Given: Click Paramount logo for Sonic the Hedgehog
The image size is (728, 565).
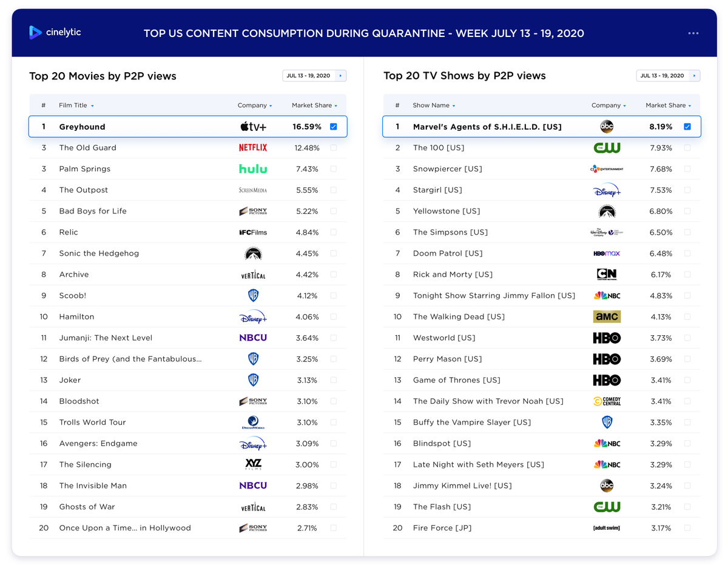Looking at the screenshot, I should point(253,253).
